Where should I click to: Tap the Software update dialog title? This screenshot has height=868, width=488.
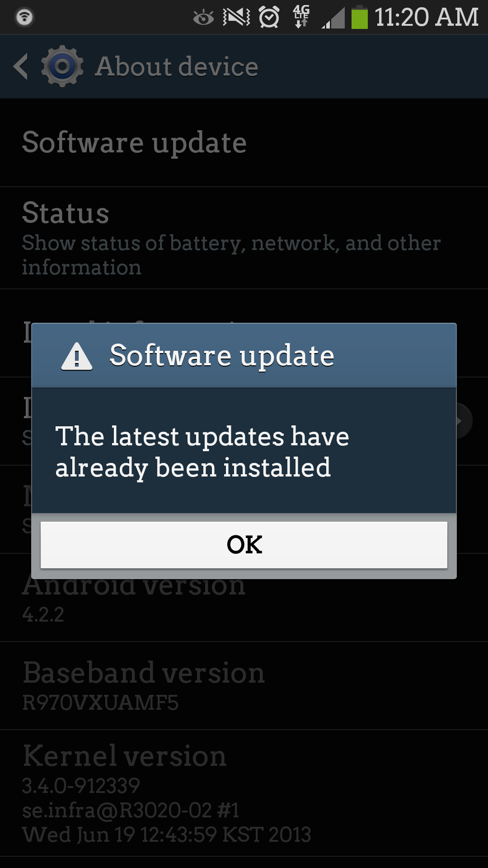(222, 356)
